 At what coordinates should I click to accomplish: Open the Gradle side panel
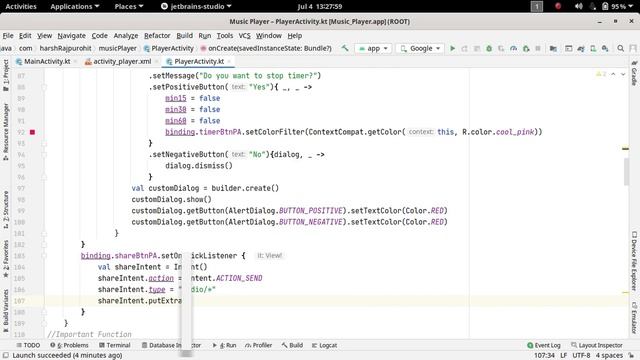(634, 73)
